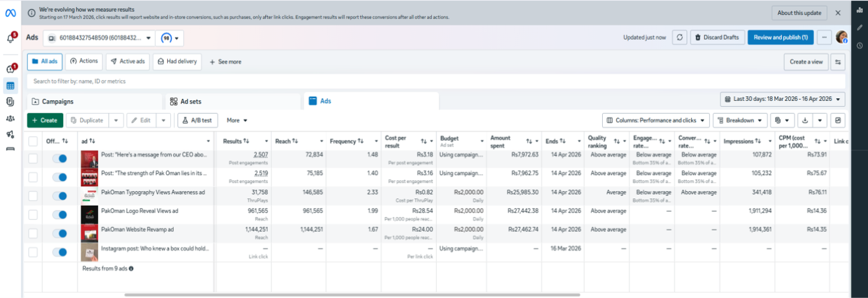Screen dimensions: 868x298
Task: Open the Ads reporting sidebar icon
Action: pos(10,102)
